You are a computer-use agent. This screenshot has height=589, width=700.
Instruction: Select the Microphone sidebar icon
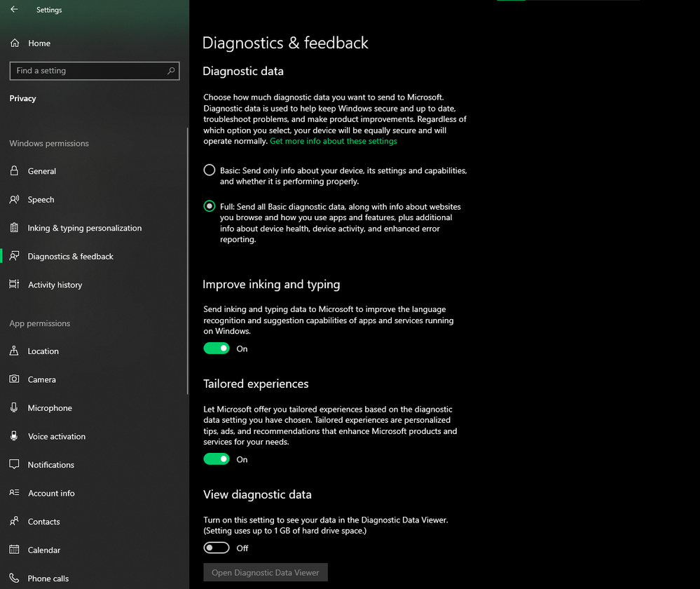[15, 407]
